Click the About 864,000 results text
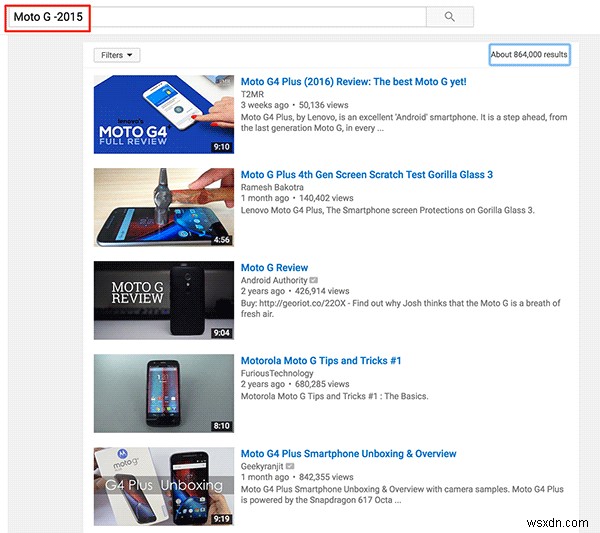The image size is (600, 533). pos(530,55)
